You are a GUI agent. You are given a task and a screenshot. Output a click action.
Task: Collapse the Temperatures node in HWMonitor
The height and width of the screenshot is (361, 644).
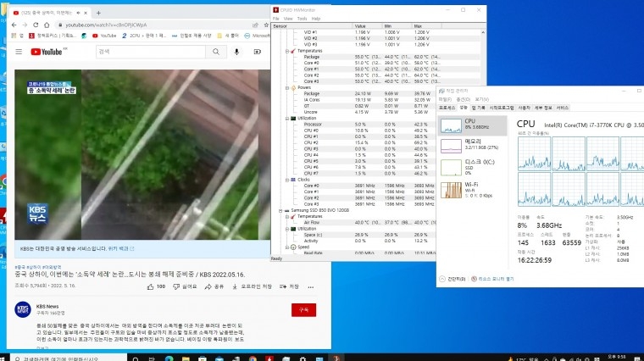pyautogui.click(x=287, y=51)
